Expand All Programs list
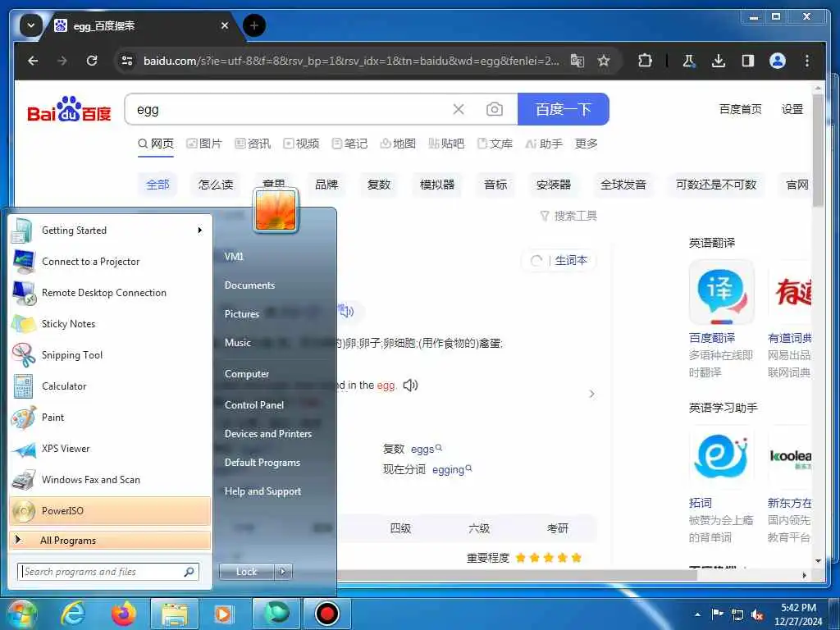840x630 pixels. click(110, 540)
